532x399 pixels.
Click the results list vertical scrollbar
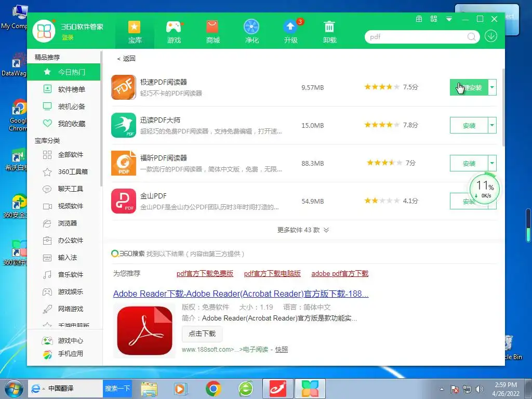pos(503,107)
